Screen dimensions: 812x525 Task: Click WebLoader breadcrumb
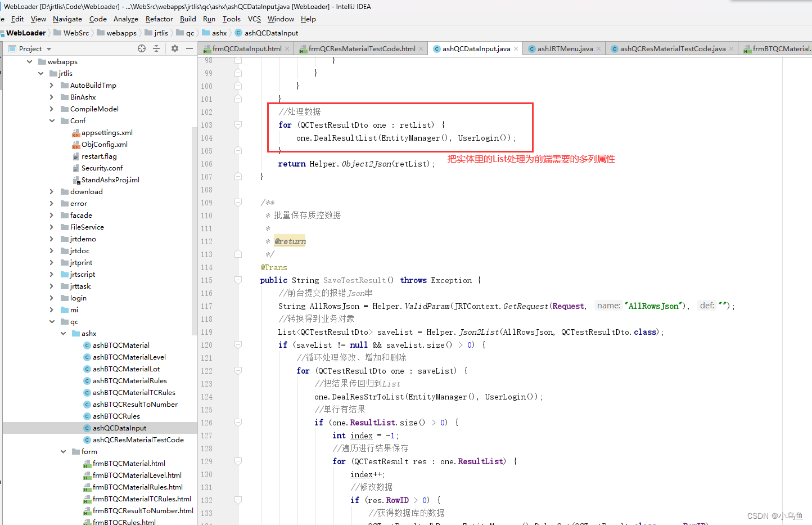pyautogui.click(x=26, y=33)
